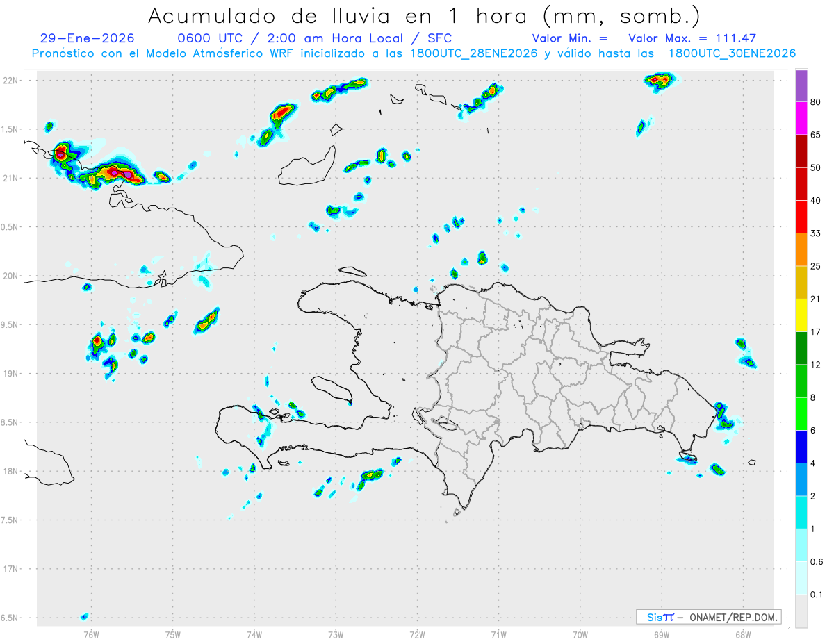Click the red color bar segment between 40 and 50
Screen dimensions: 834x644
pos(801,183)
